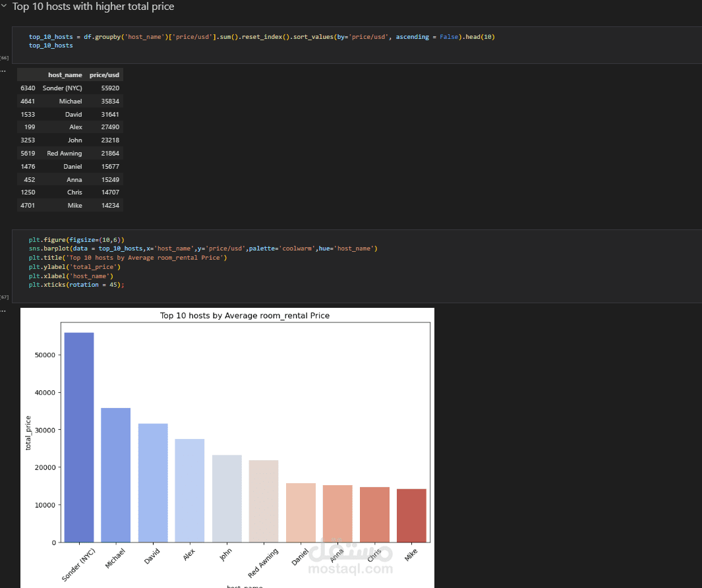Click row index 4641 in the table
The image size is (702, 588).
28,102
